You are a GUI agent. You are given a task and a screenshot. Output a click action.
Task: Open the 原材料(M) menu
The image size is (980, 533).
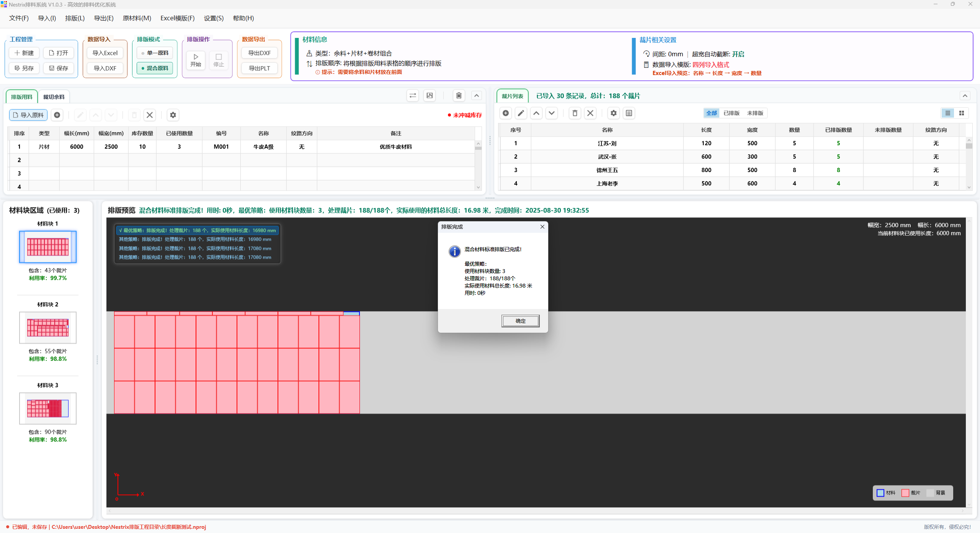[x=137, y=18]
